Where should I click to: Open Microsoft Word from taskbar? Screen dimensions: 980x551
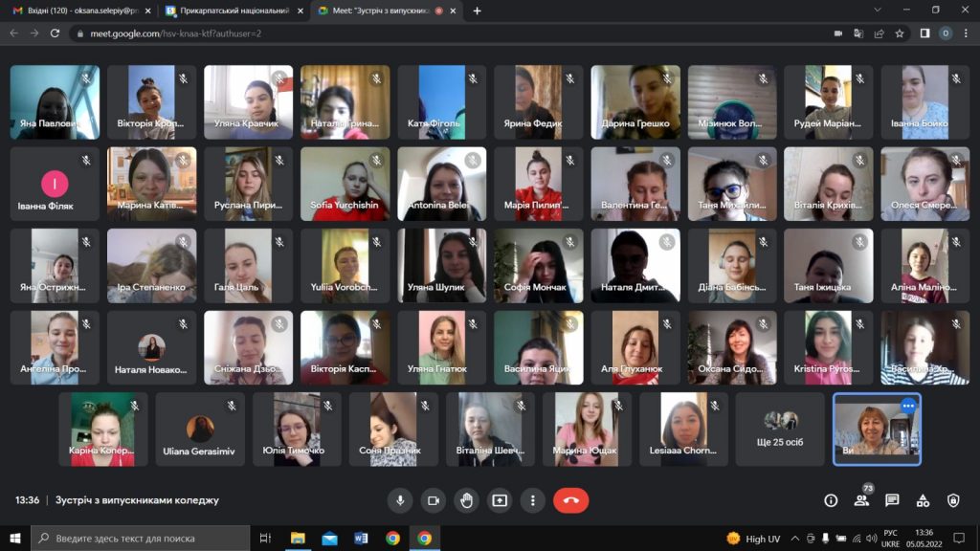pos(361,539)
